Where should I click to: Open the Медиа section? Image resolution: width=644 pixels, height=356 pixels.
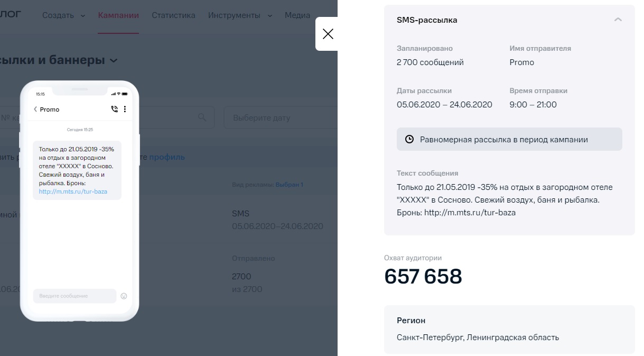click(297, 15)
